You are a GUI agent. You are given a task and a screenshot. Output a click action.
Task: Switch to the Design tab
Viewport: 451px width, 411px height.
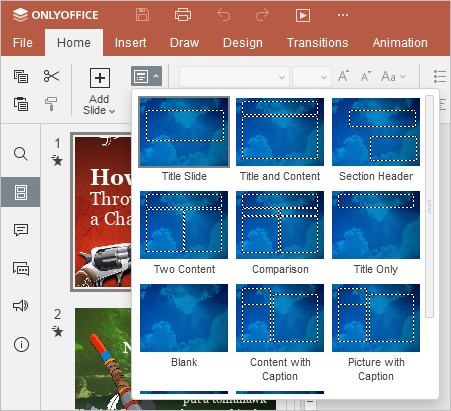tap(243, 43)
